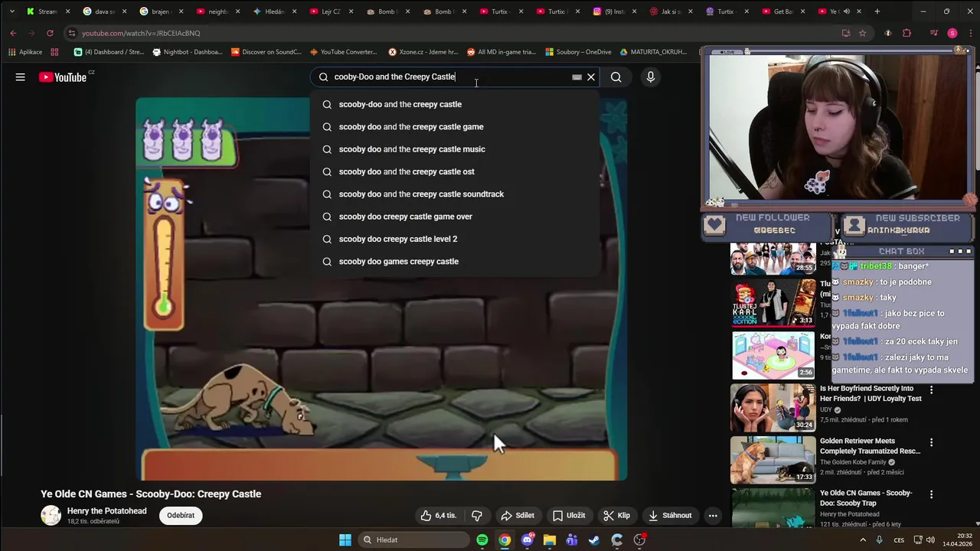Open options menu for Golden Retriever video
Viewport: 980px width, 551px height.
click(x=931, y=442)
